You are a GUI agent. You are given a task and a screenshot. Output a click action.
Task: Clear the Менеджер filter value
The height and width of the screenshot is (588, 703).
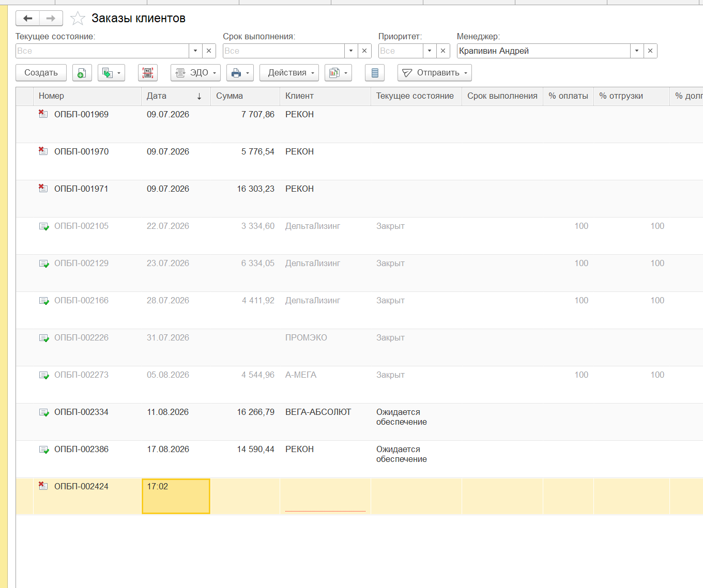[650, 51]
